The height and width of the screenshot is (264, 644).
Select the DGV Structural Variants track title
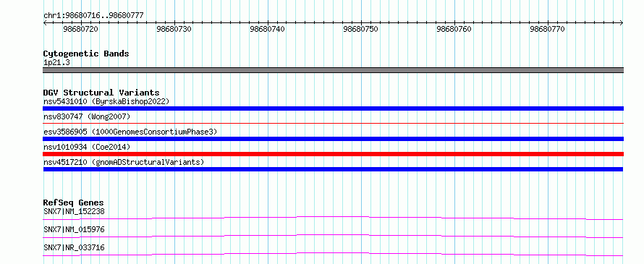[101, 93]
